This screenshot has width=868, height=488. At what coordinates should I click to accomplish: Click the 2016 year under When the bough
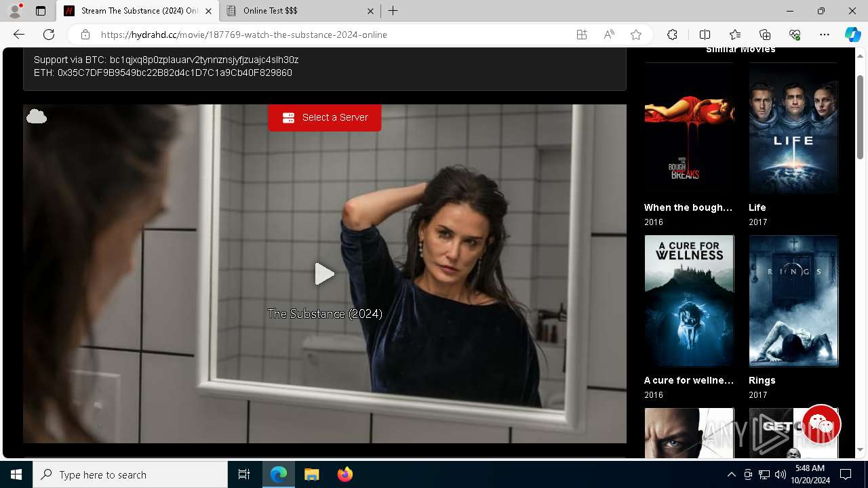(654, 222)
